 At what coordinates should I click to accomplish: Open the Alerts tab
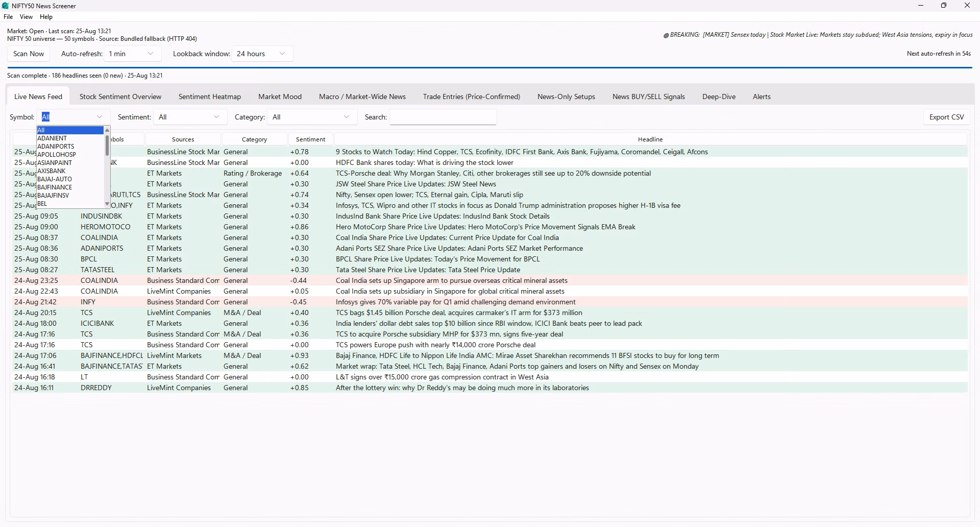coord(762,97)
